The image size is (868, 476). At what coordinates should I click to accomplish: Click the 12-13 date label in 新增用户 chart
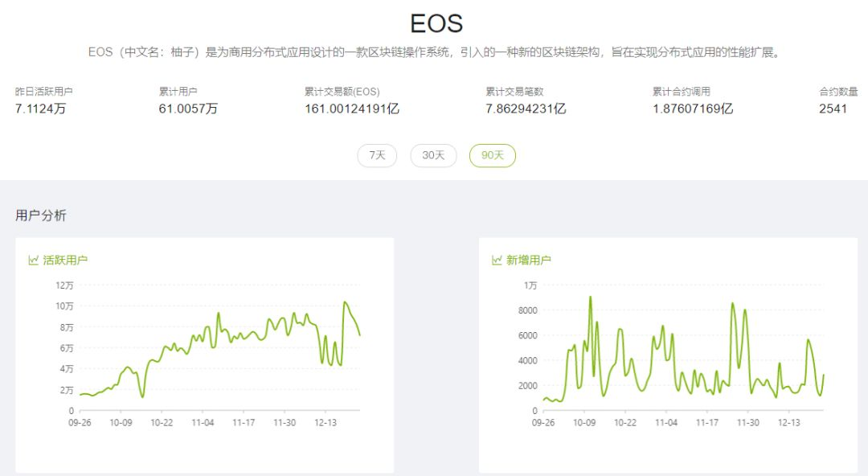[789, 423]
